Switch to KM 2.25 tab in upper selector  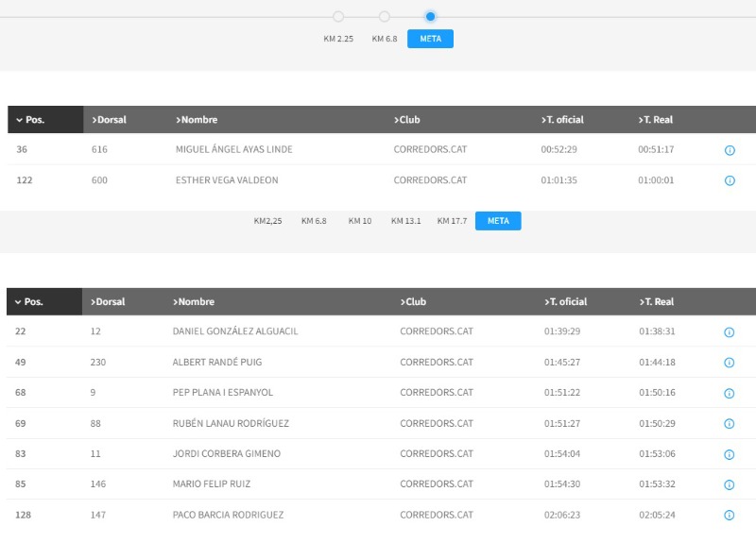pyautogui.click(x=338, y=39)
